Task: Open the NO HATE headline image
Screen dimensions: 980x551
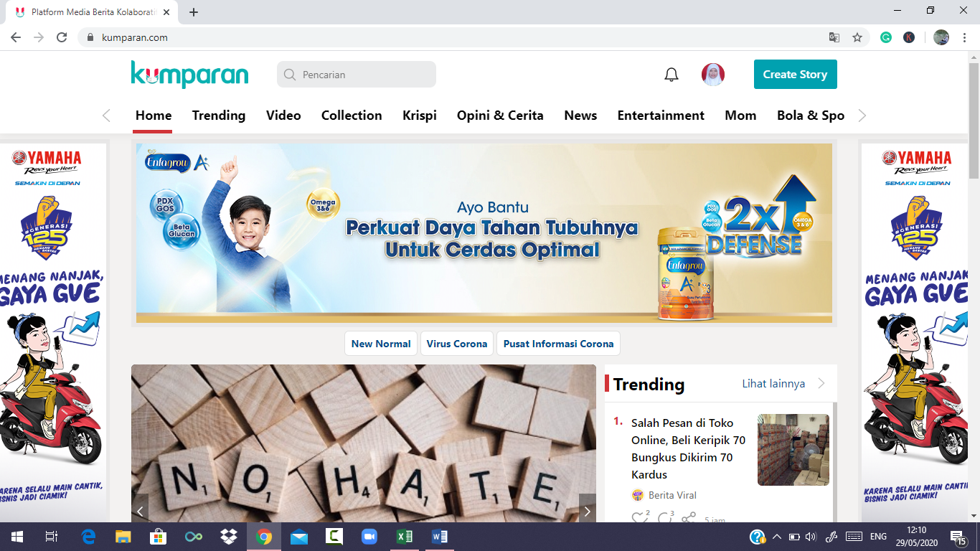Action: (364, 443)
